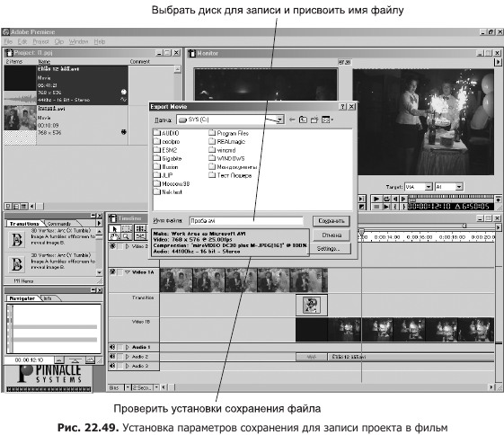Toggle visibility eye of Video 1A track
Image resolution: width=504 pixels, height=435 pixels.
(x=113, y=272)
